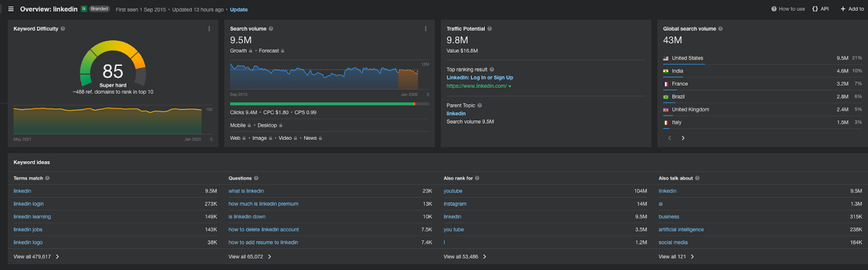868x270 pixels.
Task: Click the Add to button
Action: [852, 9]
